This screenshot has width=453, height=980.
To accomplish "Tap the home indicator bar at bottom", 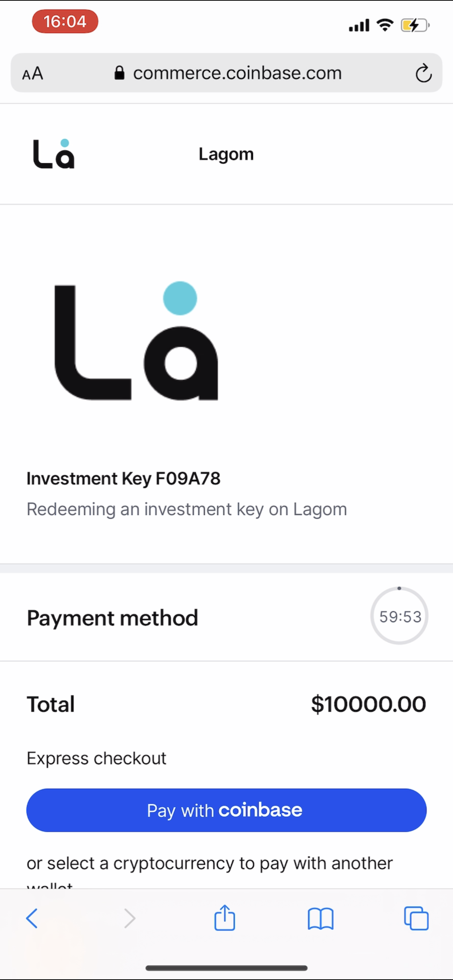I will click(226, 968).
